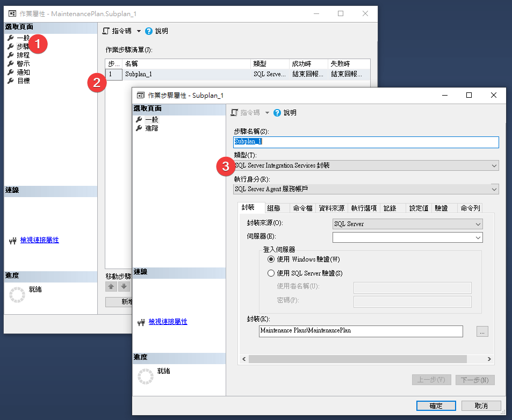This screenshot has width=512, height=420.
Task: Select 使用 Windows 驗證 radio button
Action: [271, 259]
